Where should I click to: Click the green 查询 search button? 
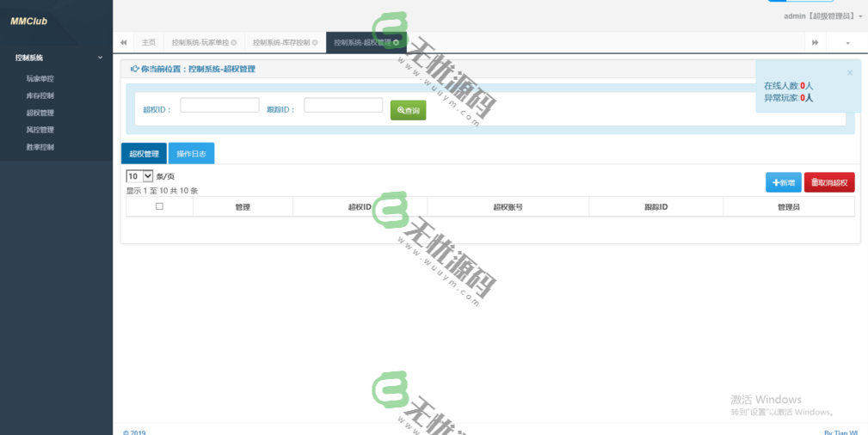click(x=408, y=111)
